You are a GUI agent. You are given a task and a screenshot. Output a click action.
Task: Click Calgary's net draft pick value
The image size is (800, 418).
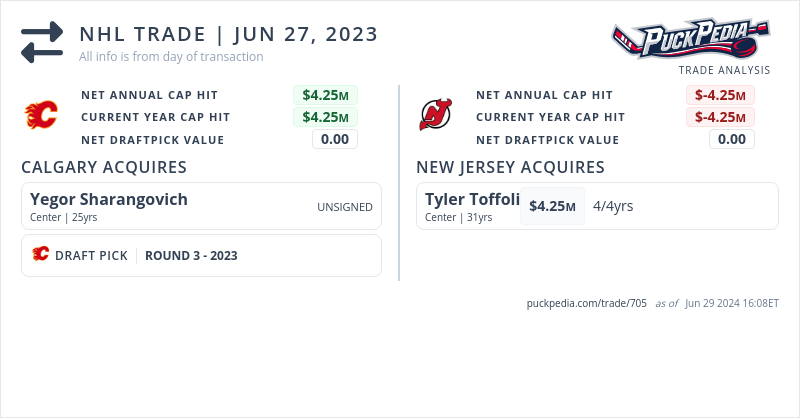click(x=335, y=139)
